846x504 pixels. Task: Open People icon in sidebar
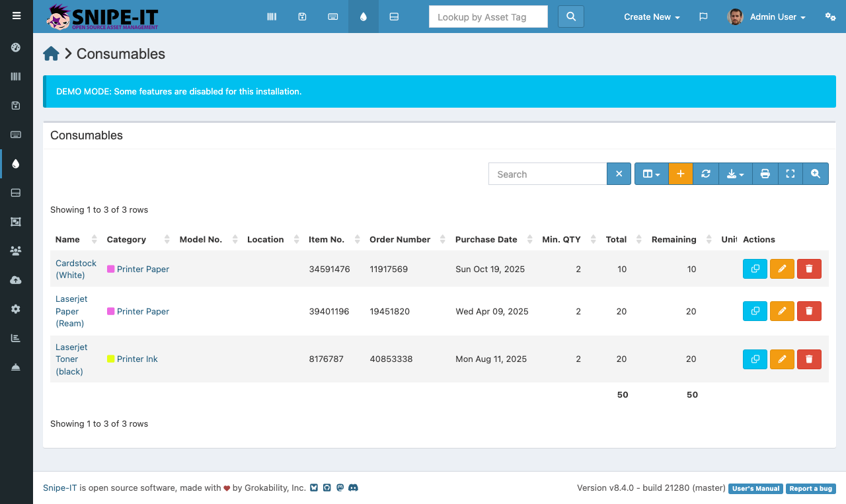(x=16, y=251)
